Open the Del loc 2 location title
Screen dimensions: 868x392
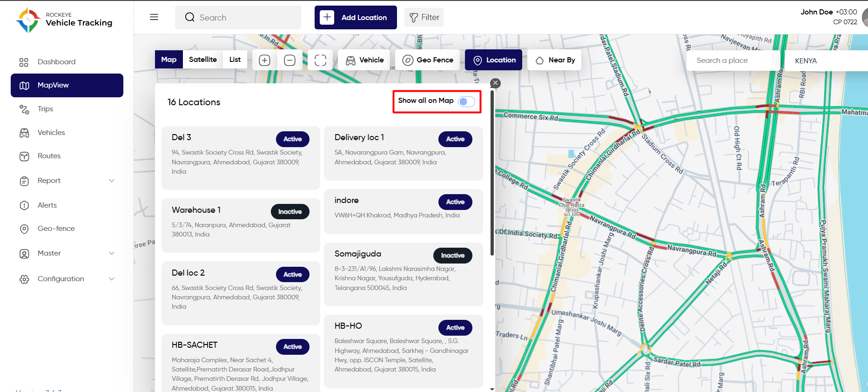pyautogui.click(x=188, y=273)
